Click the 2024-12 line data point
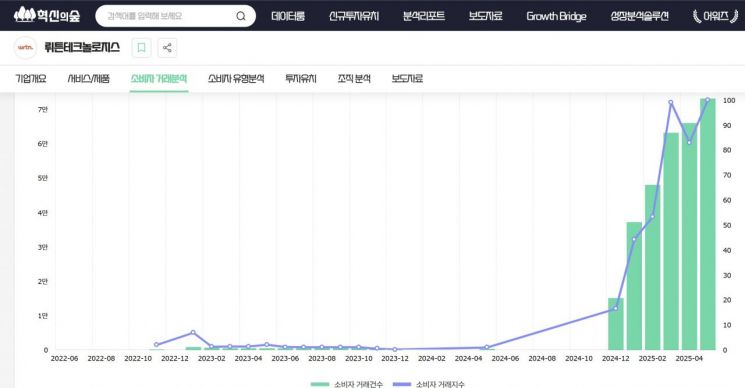This screenshot has width=745, height=388. click(x=616, y=308)
